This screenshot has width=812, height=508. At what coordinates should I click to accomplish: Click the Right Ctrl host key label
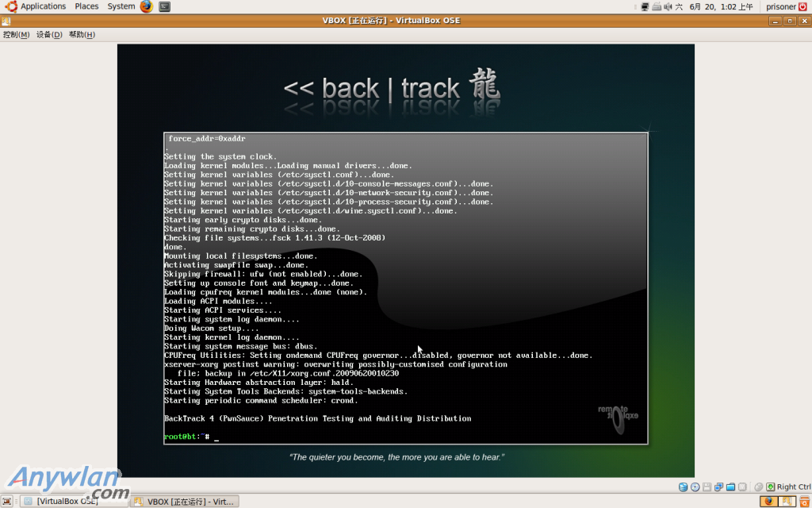click(794, 487)
